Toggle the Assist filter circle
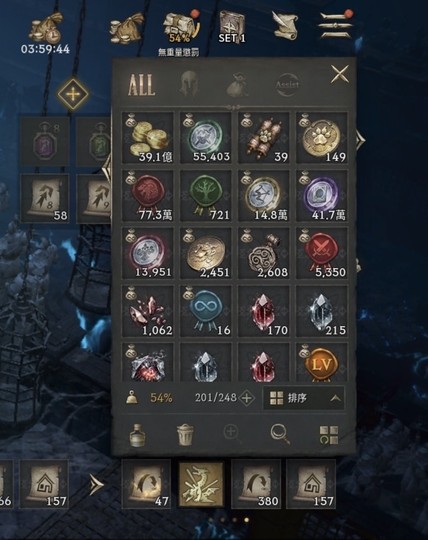This screenshot has width=428, height=540. click(x=288, y=84)
